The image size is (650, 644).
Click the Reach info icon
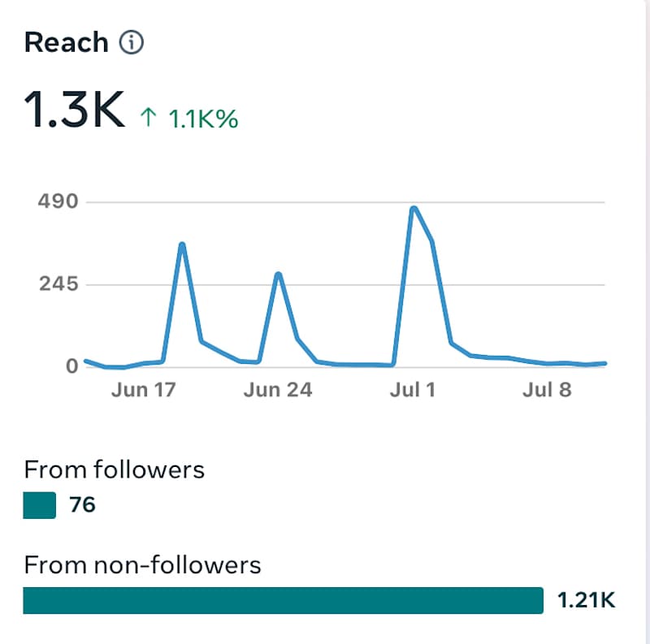(x=132, y=42)
